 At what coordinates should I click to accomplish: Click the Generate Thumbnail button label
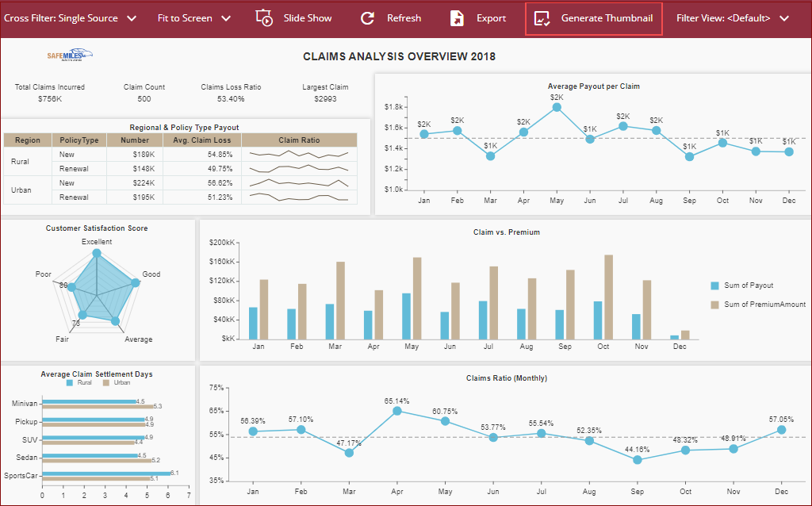click(x=607, y=18)
